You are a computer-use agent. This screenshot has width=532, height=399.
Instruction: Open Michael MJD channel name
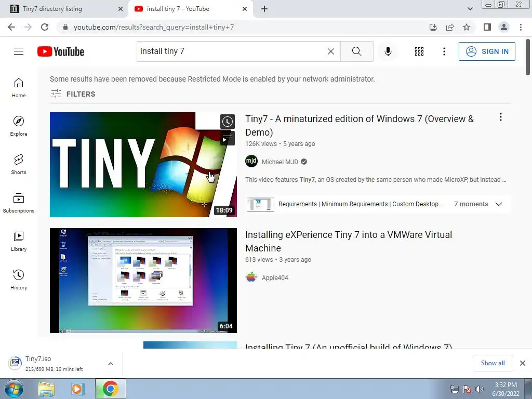pyautogui.click(x=280, y=162)
